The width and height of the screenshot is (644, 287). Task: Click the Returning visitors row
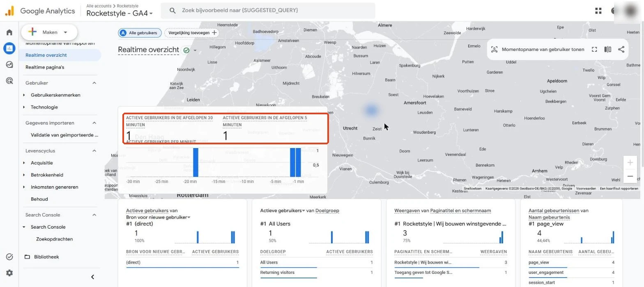tap(316, 273)
